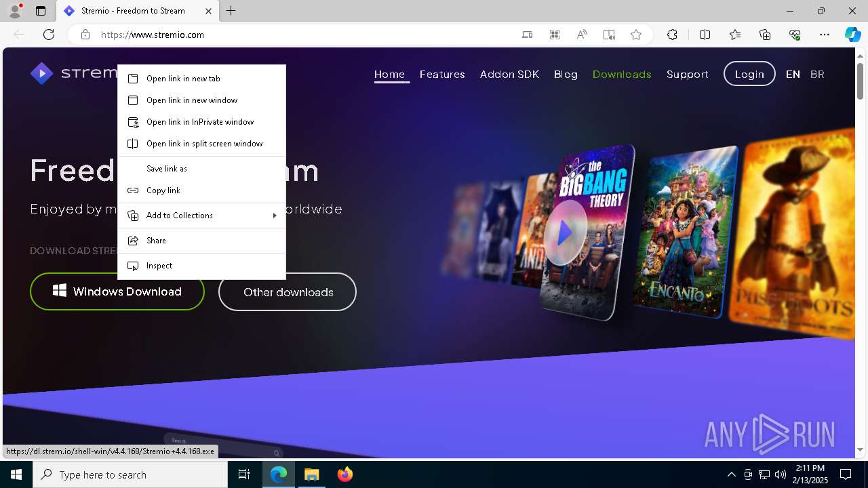Open the Downloads nav link
This screenshot has width=868, height=488.
(622, 75)
